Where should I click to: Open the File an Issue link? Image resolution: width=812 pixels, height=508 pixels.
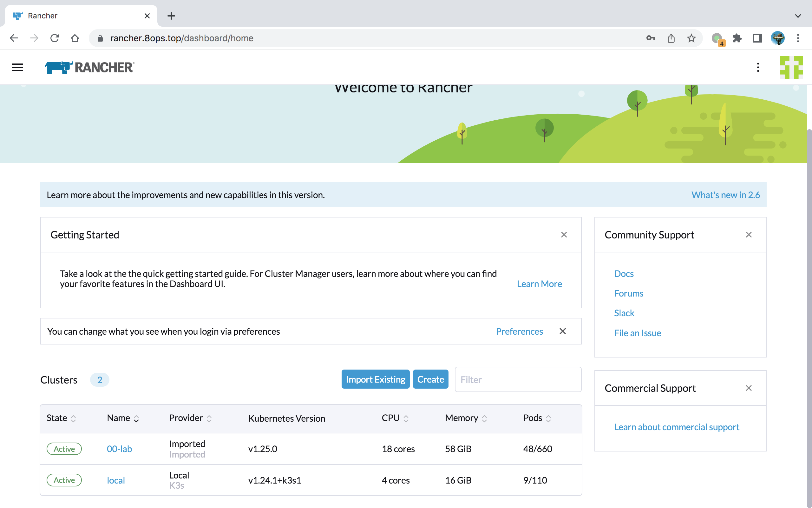(638, 333)
